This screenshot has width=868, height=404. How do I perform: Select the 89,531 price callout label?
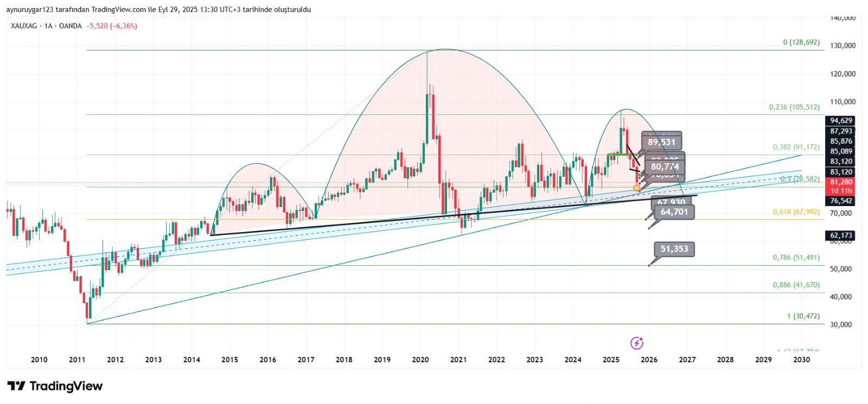coord(661,142)
